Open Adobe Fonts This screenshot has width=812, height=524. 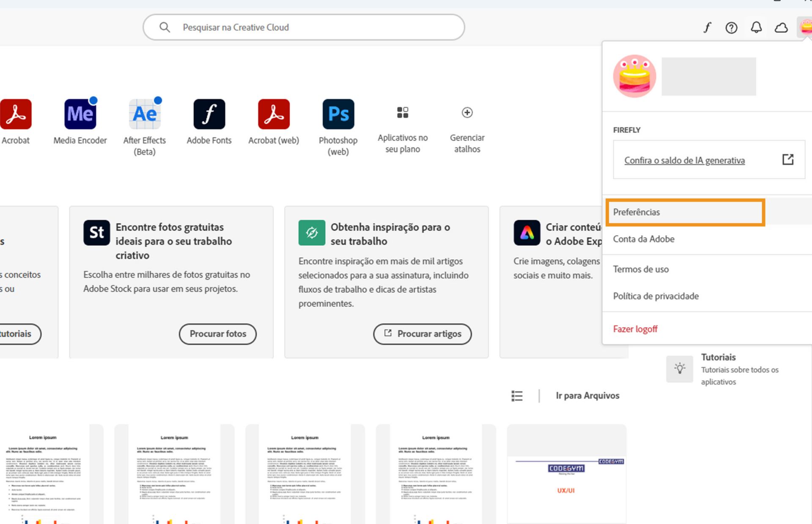209,113
